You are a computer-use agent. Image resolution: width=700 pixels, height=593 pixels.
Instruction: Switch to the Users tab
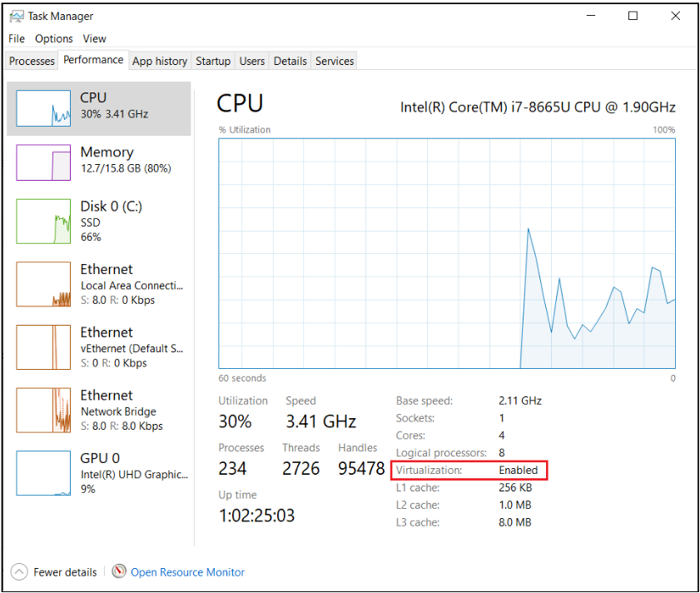(x=252, y=61)
